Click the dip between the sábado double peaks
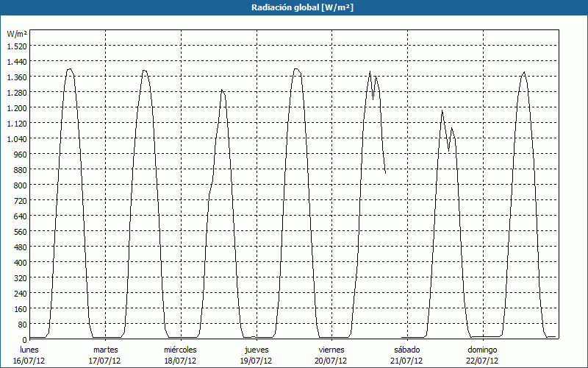This screenshot has width=588, height=368. [x=448, y=151]
